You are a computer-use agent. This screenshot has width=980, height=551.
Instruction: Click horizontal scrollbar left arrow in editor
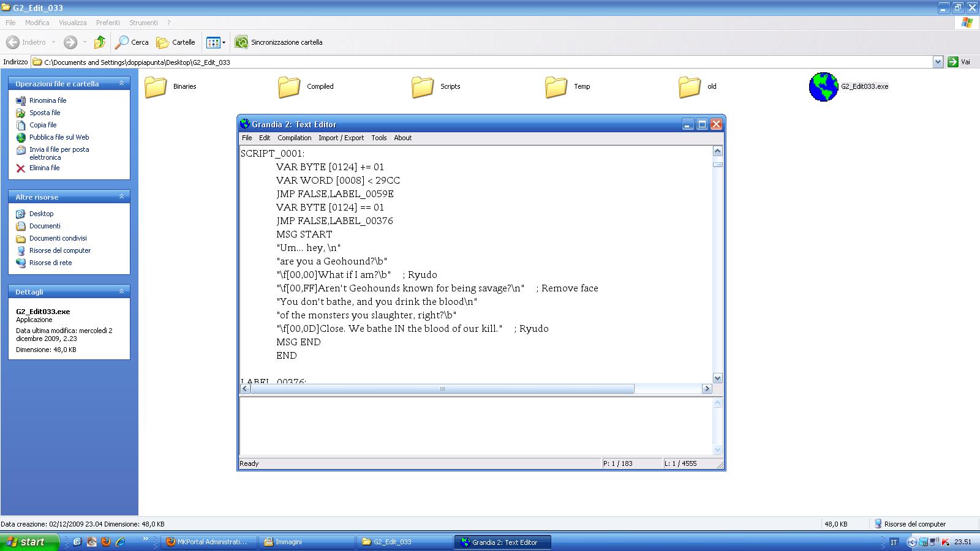(x=245, y=389)
